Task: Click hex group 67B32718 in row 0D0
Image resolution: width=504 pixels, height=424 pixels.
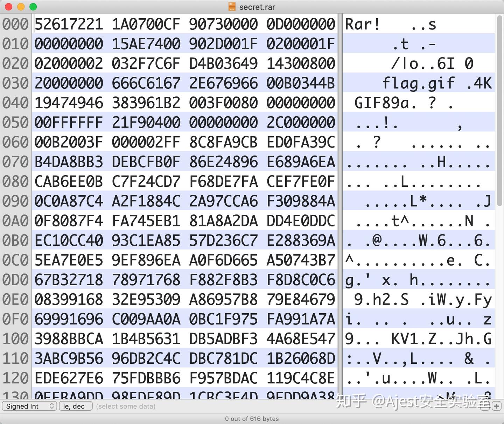Action: coord(69,280)
